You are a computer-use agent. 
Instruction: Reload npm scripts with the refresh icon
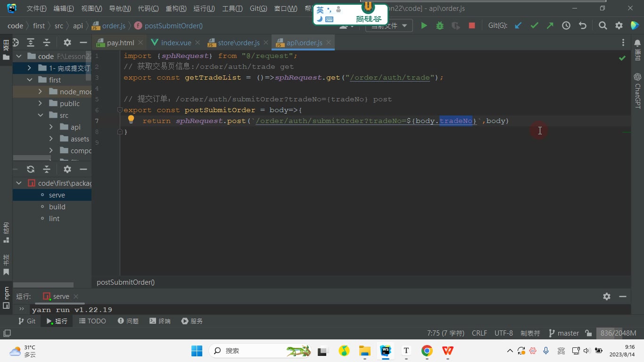[31, 169]
